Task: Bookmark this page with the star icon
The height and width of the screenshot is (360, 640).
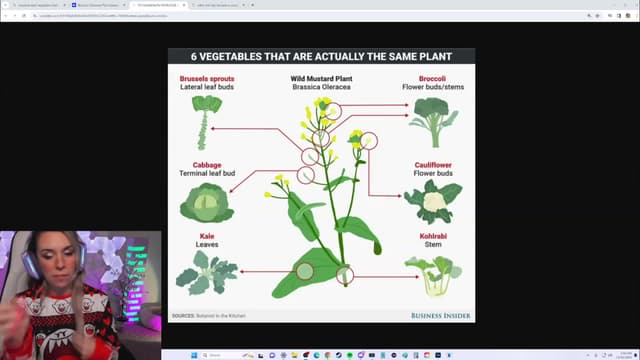Action: (x=597, y=16)
